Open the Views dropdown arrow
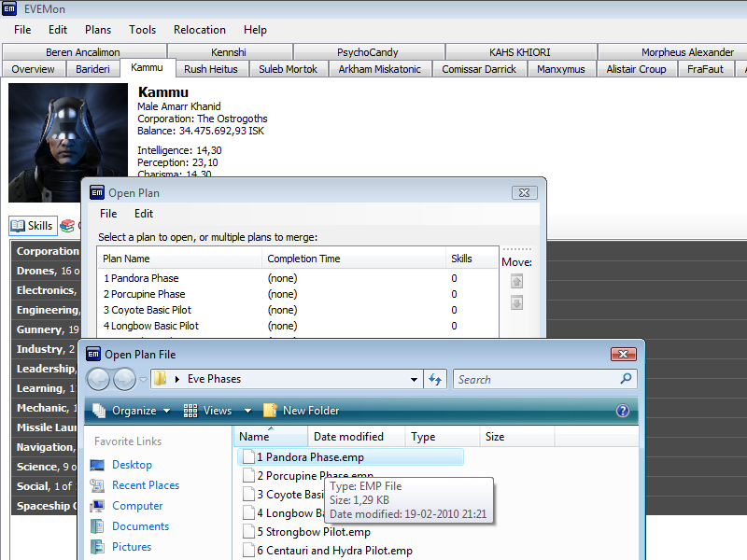747x560 pixels. (247, 411)
